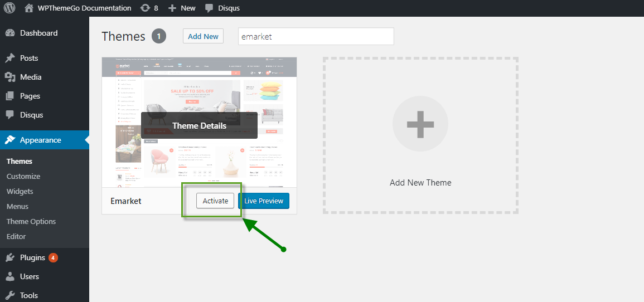Screen dimensions: 644x302
Task: Open the Disqus comment bubble icon in the top bar
Action: (209, 8)
